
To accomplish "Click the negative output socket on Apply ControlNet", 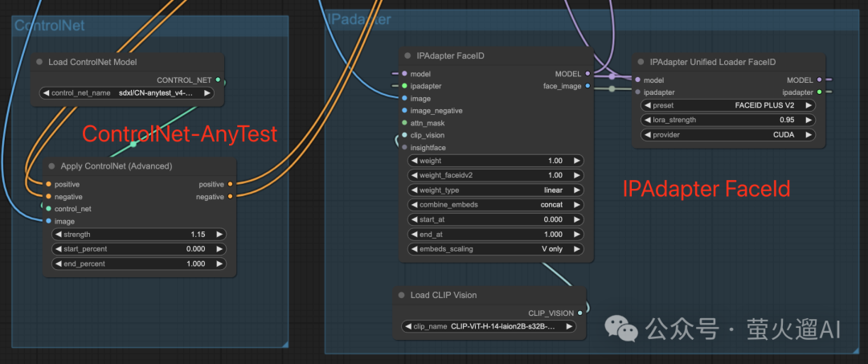I will 231,196.
